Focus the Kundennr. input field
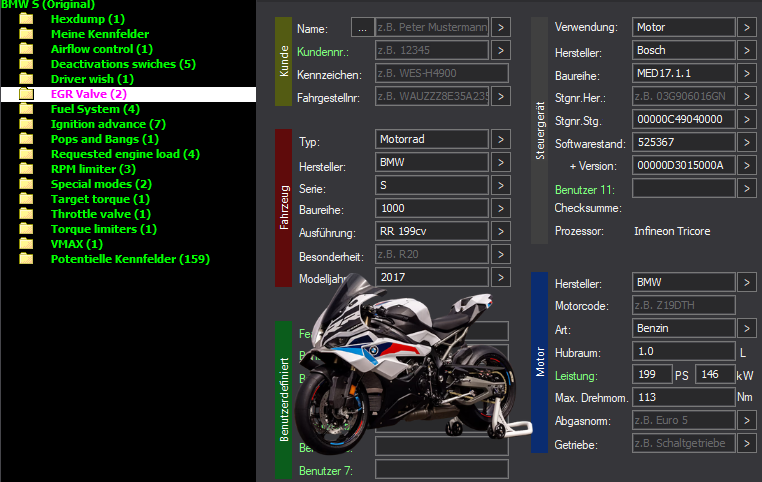 432,51
